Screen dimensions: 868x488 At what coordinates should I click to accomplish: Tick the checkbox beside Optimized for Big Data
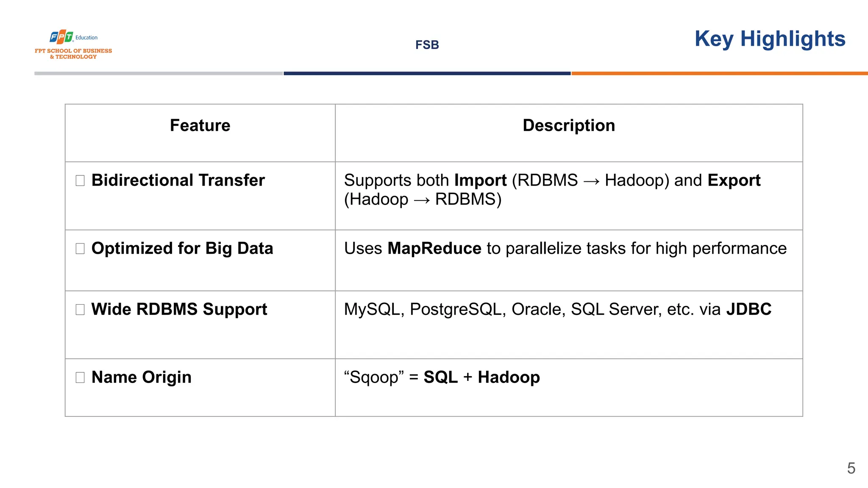pos(80,249)
